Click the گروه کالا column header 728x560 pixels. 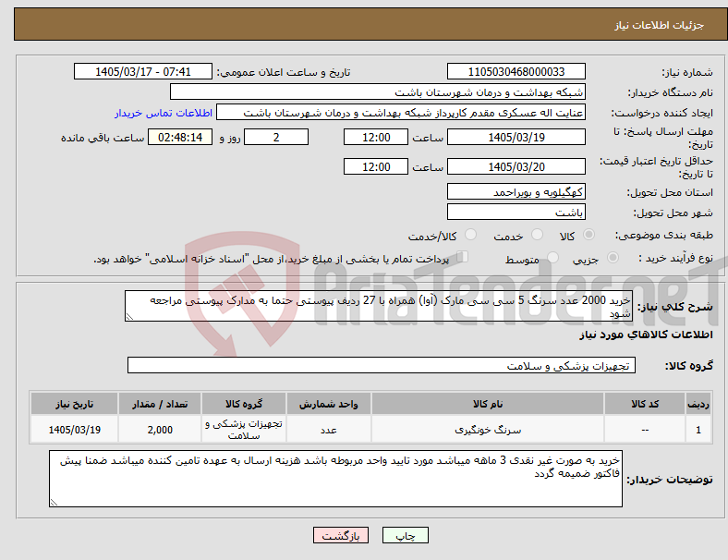[243, 404]
